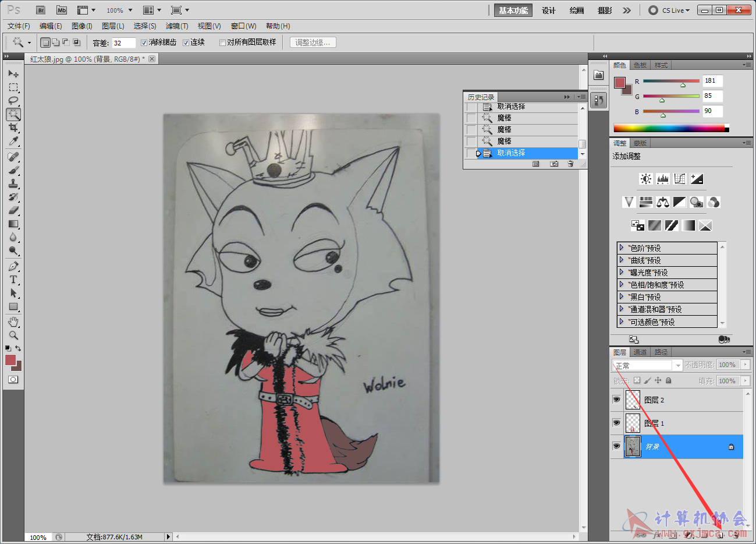Add Curves adjustment
This screenshot has height=544, width=756.
click(x=679, y=179)
